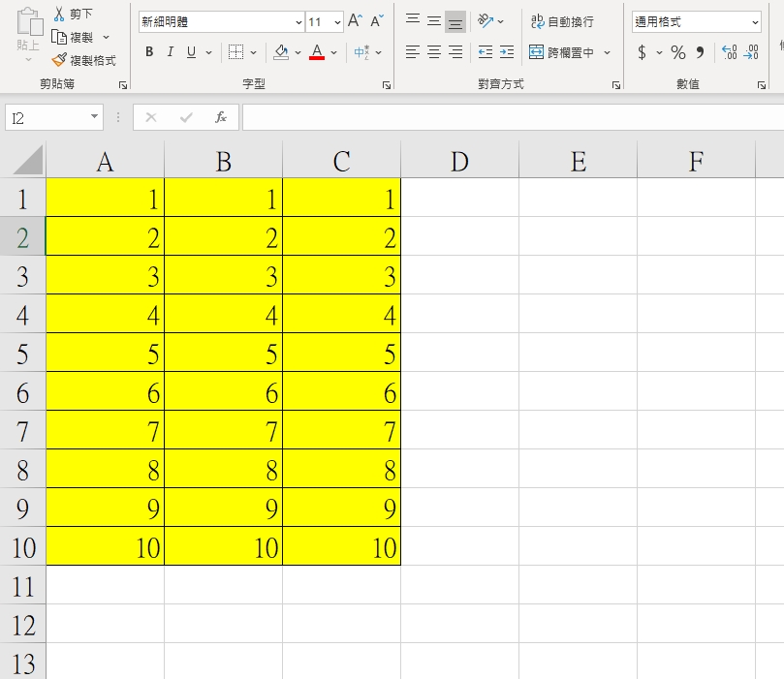784x679 pixels.
Task: Apply fill color with the paint bucket
Action: point(281,52)
